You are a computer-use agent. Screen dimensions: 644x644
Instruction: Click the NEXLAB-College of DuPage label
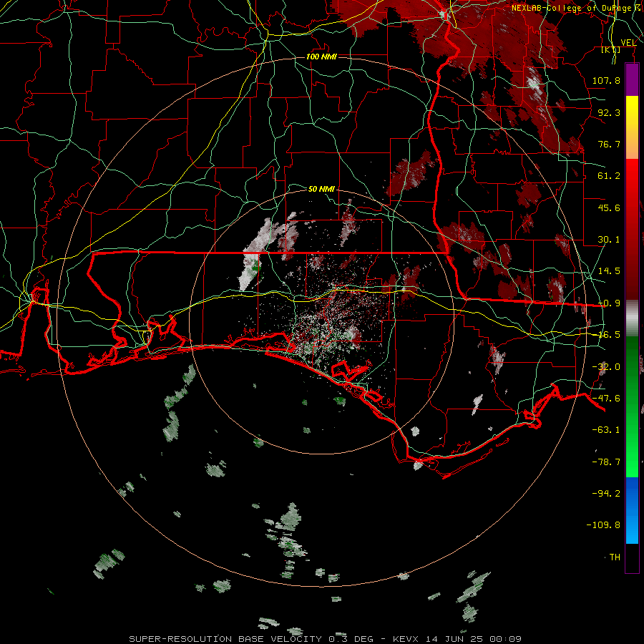click(x=577, y=8)
